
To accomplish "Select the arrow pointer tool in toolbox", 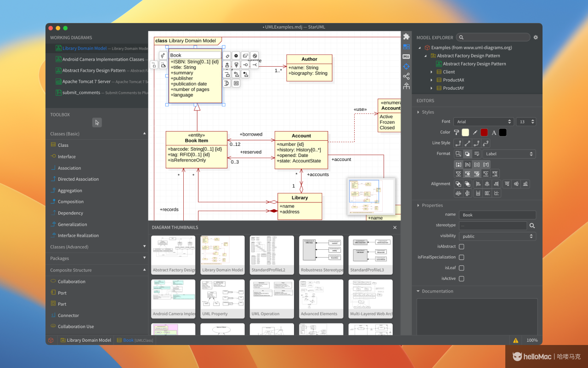I will (96, 122).
